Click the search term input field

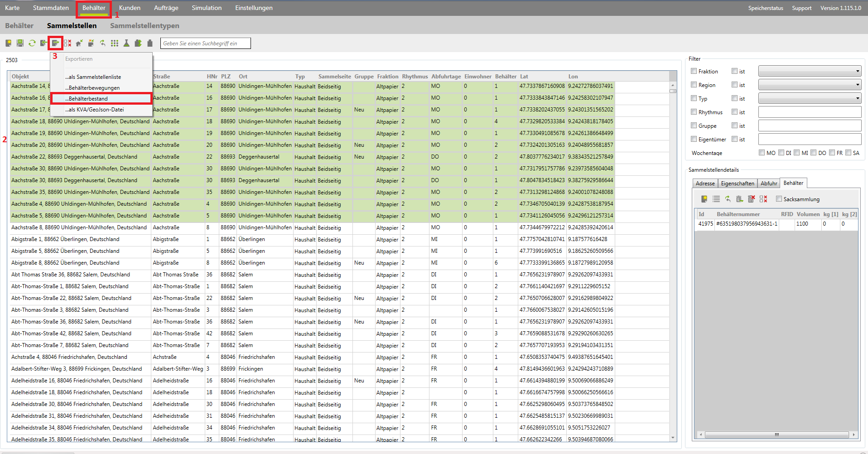[x=205, y=43]
